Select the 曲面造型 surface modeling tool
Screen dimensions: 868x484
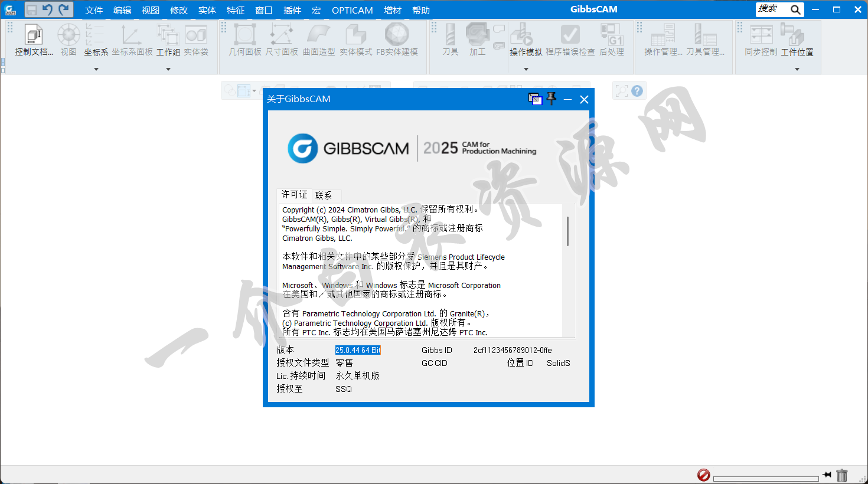tap(319, 40)
